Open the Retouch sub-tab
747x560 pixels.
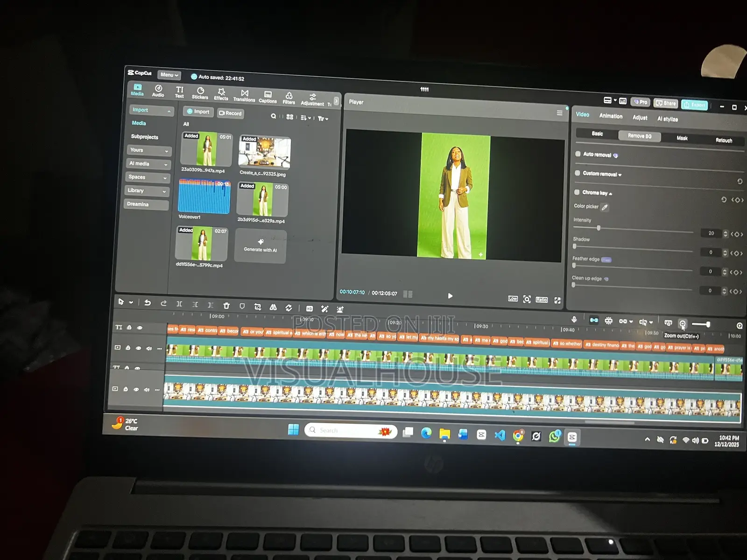pyautogui.click(x=724, y=140)
